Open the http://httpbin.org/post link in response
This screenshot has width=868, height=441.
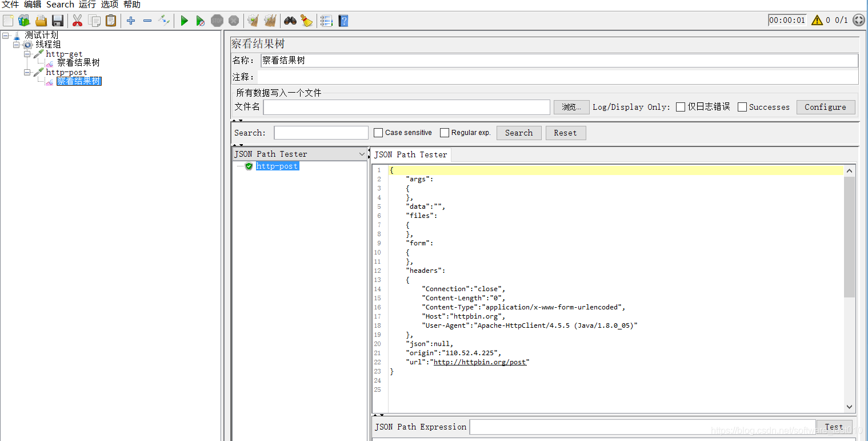pos(481,362)
